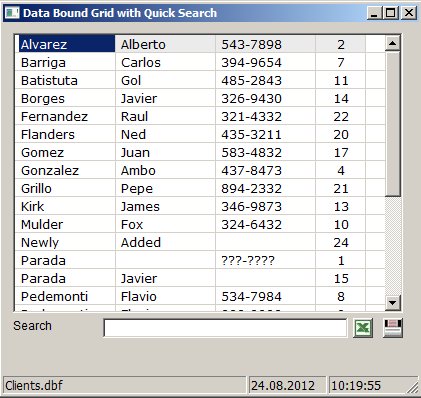Click the Excel export icon
Image resolution: width=421 pixels, height=398 pixels.
363,328
